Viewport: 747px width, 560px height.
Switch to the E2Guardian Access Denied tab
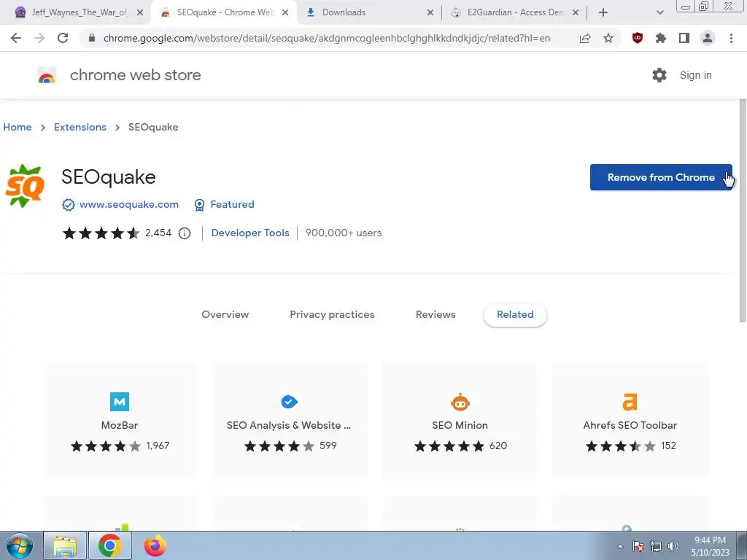[x=516, y=12]
